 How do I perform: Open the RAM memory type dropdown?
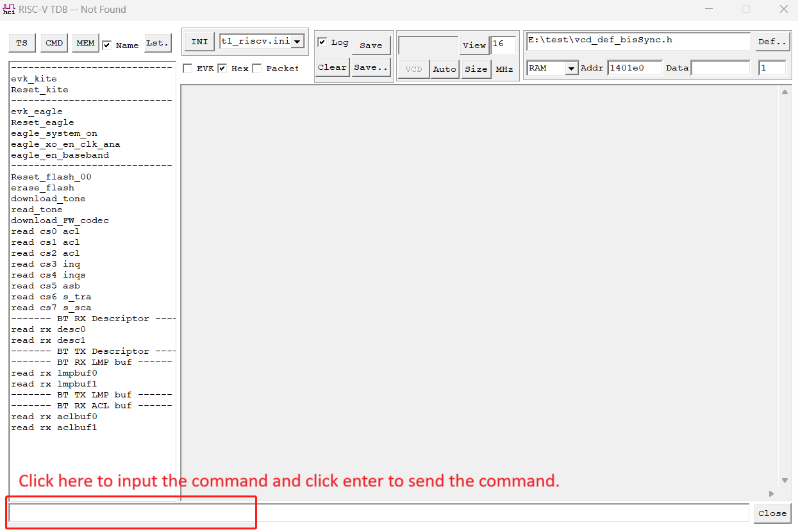(x=570, y=69)
